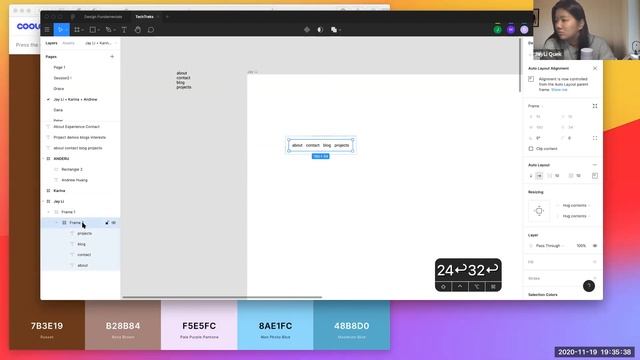Select the 48B8D0 color swatch
The image size is (640, 360).
[351, 325]
